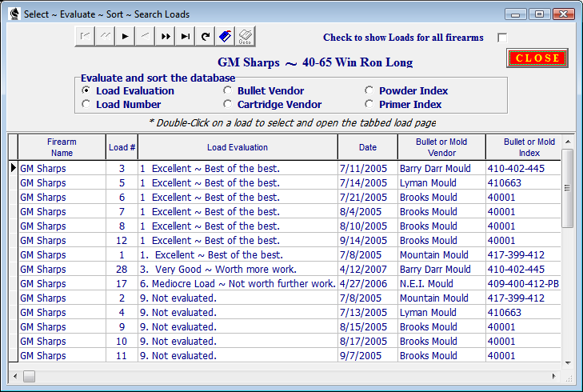Click GM Sharps cell in load 5 row
This screenshot has width=583, height=392.
coord(62,182)
